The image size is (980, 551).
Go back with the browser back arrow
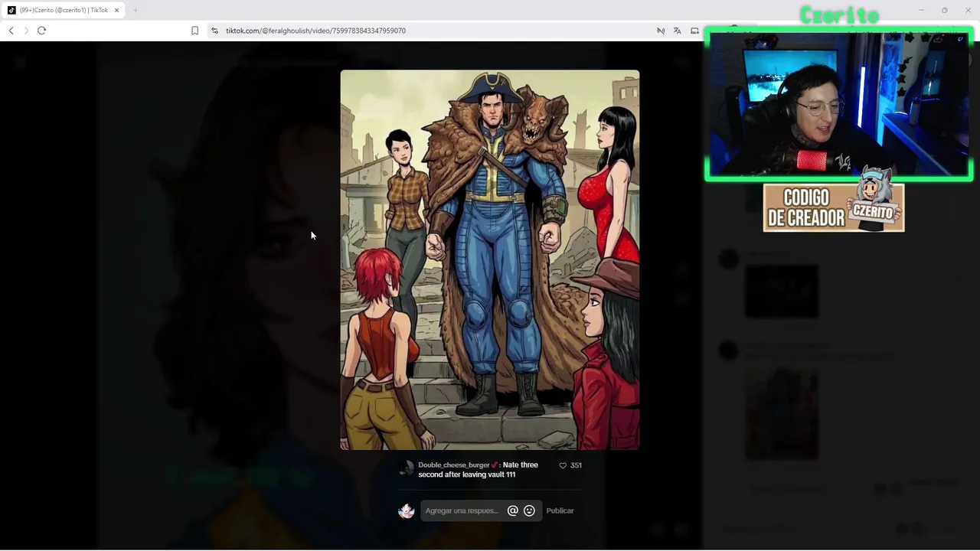pyautogui.click(x=11, y=31)
